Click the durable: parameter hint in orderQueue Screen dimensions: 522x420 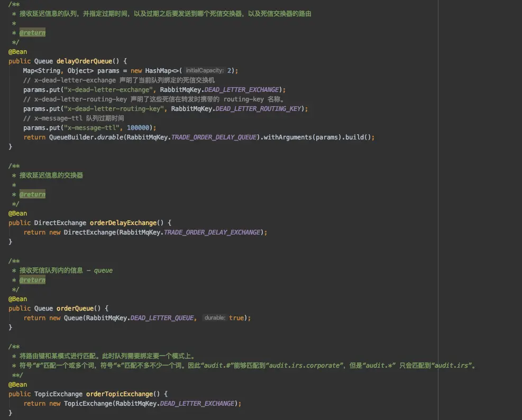pos(214,318)
